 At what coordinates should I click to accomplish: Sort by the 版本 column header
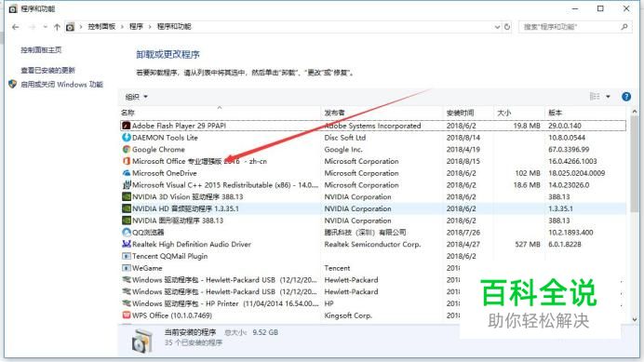555,113
